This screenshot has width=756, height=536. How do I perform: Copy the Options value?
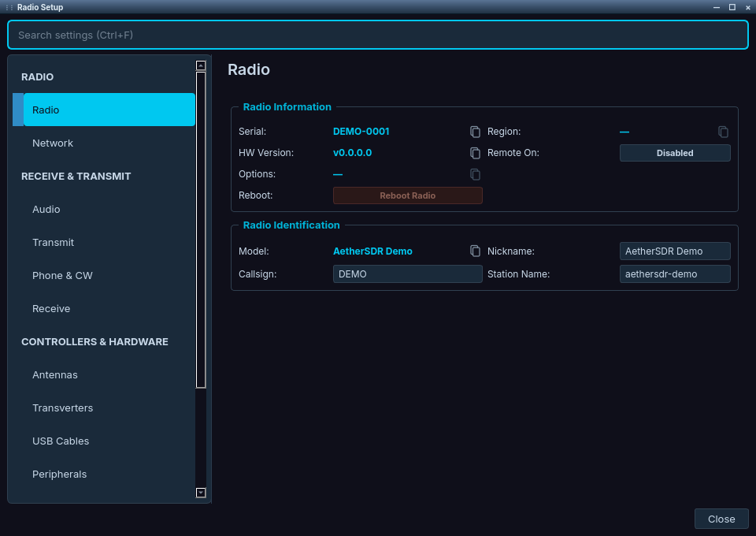[x=475, y=174]
